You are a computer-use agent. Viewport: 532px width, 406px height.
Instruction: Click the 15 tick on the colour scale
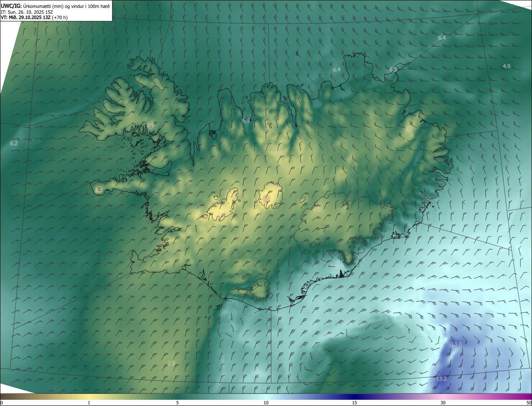click(355, 403)
